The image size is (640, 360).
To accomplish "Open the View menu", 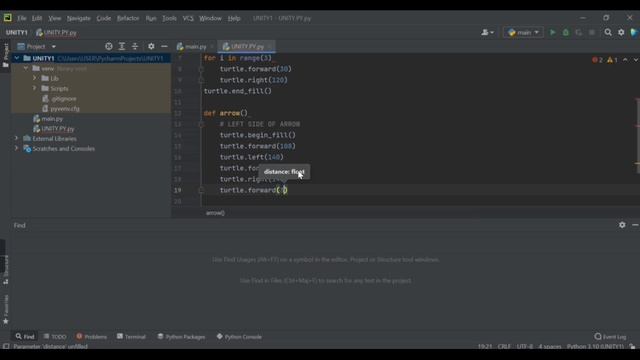I will point(54,18).
